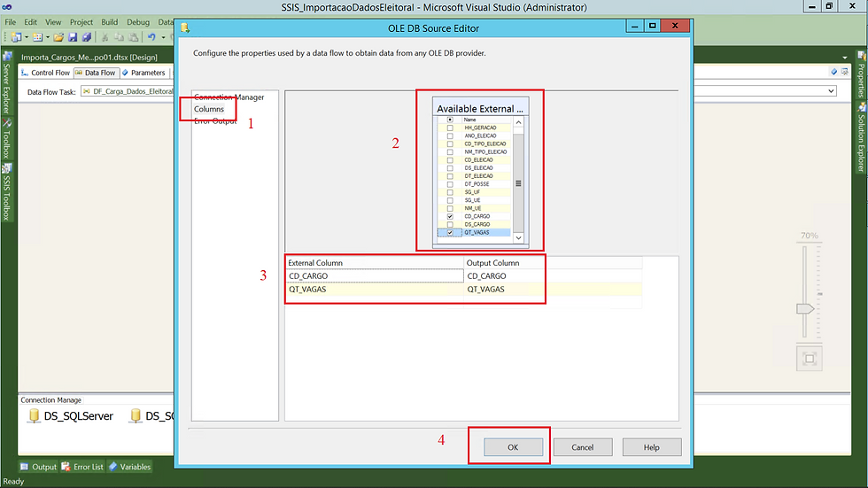Check the CD_TIPO_ELEICAO column checkbox
The height and width of the screenshot is (488, 868).
(450, 143)
